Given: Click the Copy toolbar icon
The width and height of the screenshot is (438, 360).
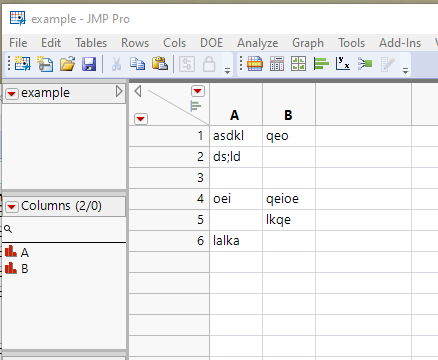Looking at the screenshot, I should 137,63.
